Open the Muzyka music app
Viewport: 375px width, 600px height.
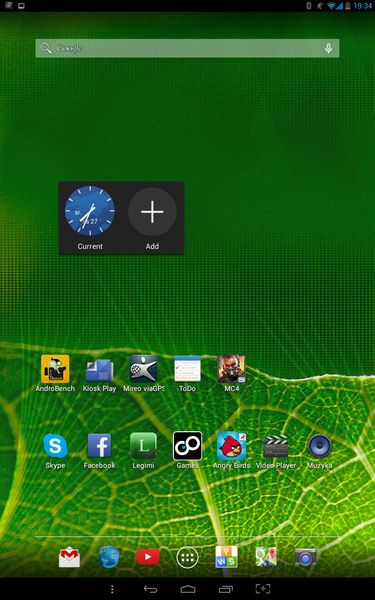[320, 446]
